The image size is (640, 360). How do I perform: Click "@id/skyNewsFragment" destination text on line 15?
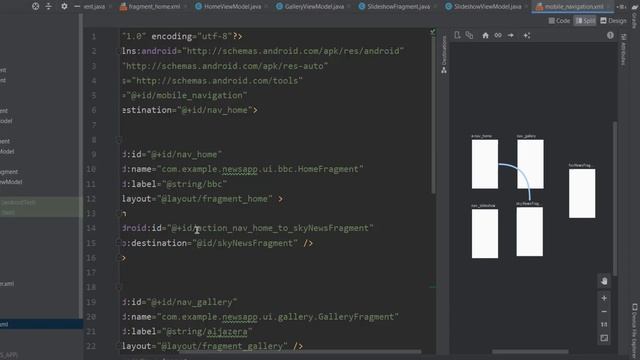(245, 243)
